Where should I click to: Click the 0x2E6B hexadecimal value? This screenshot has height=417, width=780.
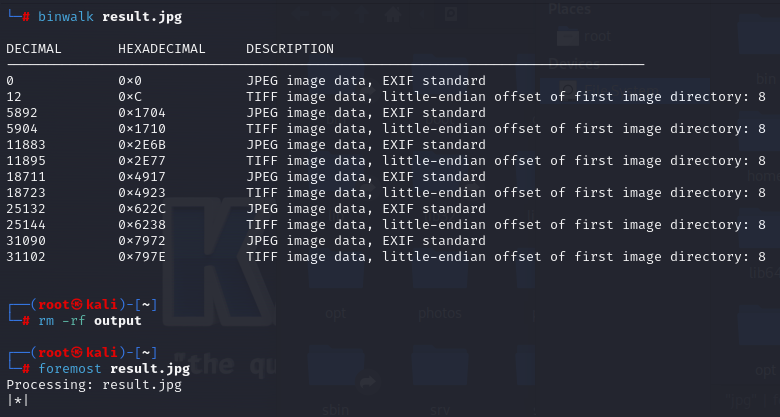point(142,145)
